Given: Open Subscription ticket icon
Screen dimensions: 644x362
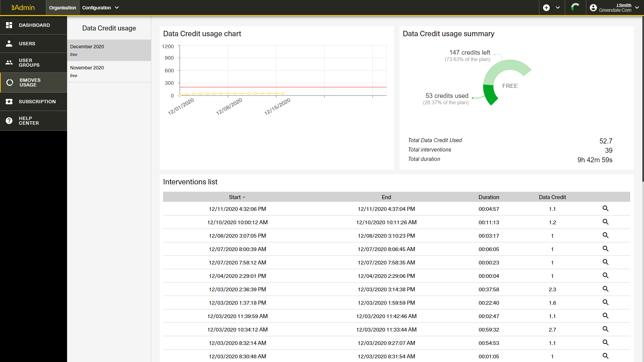Looking at the screenshot, I should click(9, 102).
